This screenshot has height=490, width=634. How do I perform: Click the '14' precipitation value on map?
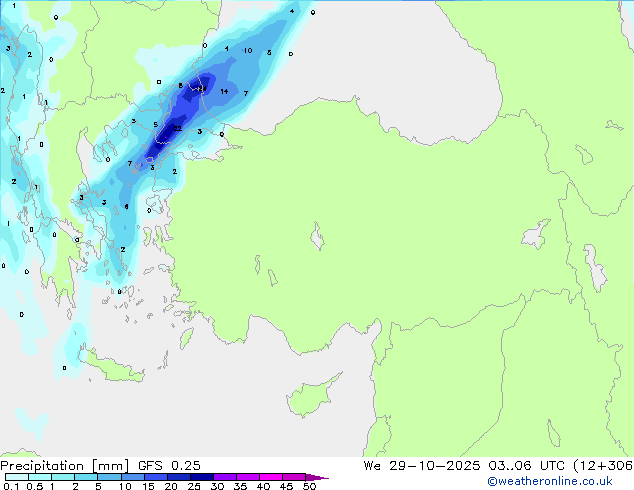tap(224, 92)
